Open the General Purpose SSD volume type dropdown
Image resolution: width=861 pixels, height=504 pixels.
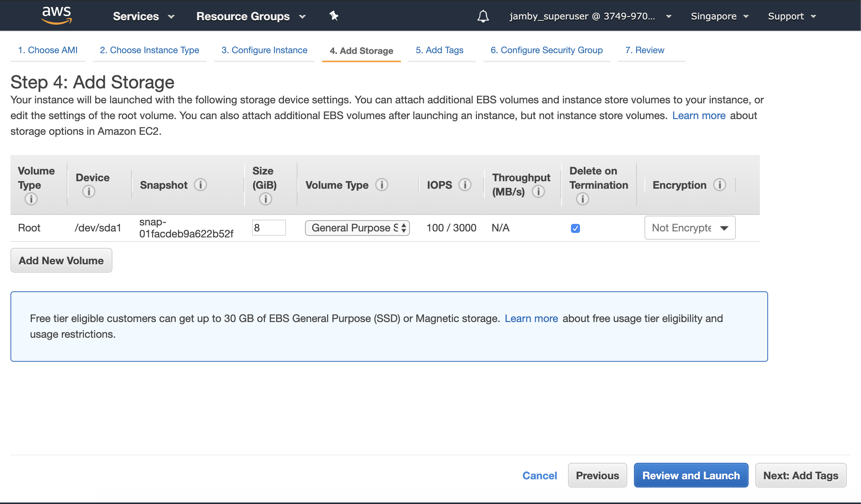pyautogui.click(x=357, y=228)
